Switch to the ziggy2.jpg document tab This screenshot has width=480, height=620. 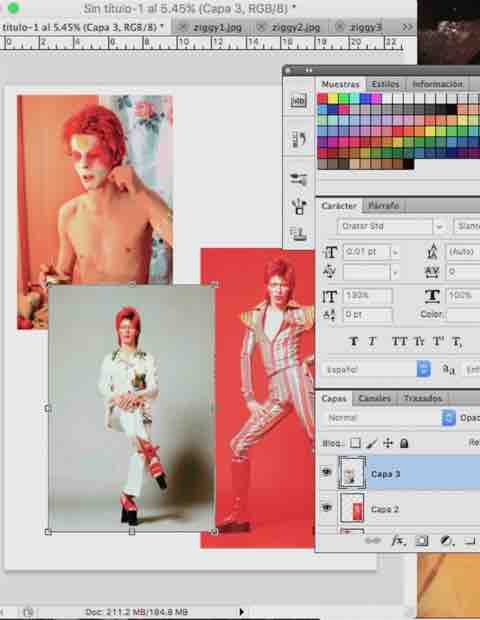point(295,28)
